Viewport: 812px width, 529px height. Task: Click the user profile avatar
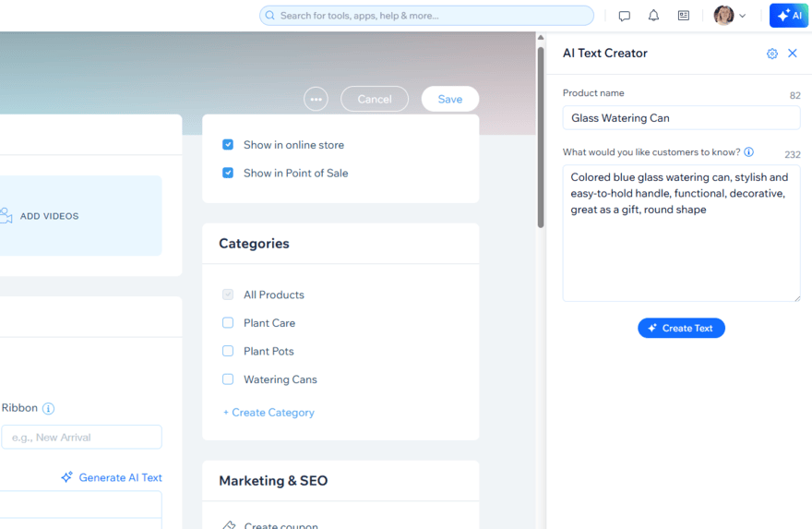[723, 16]
